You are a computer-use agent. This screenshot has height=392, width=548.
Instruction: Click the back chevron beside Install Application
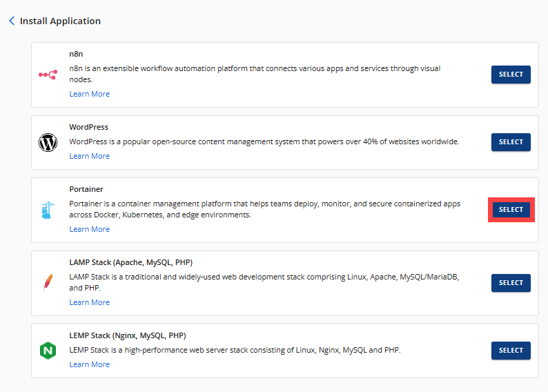[12, 21]
